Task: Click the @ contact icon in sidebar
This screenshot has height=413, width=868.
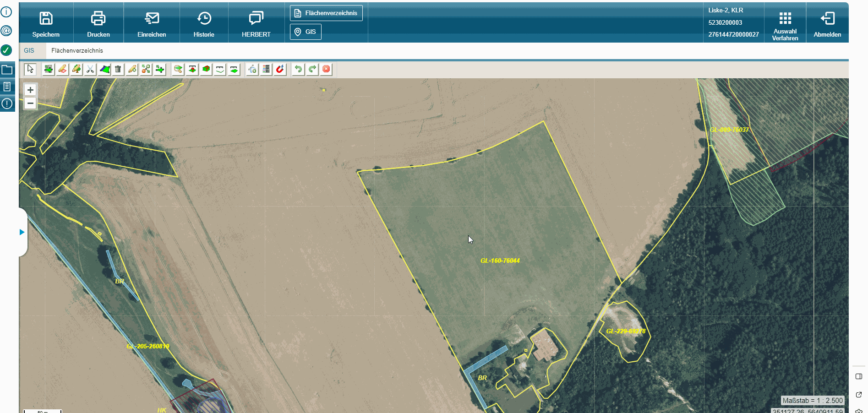Action: pos(6,31)
